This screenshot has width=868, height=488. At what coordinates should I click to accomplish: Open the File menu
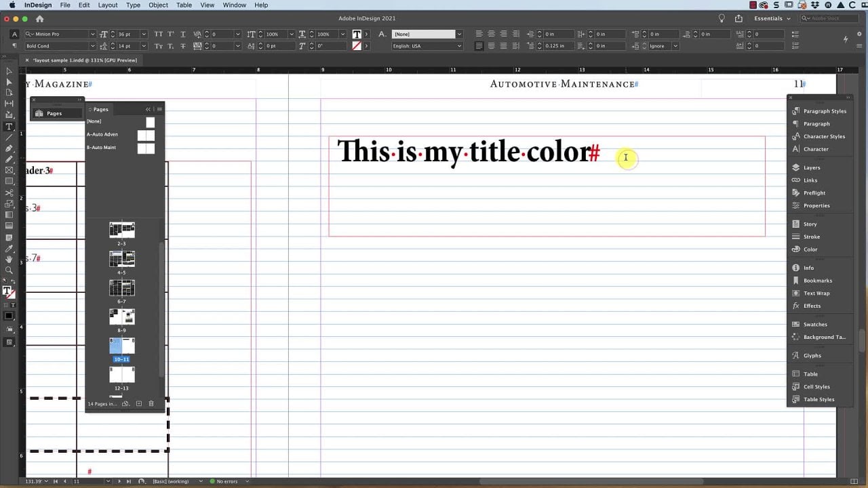point(65,5)
